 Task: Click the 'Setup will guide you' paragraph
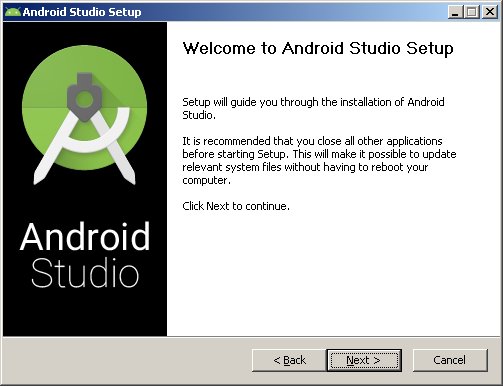313,108
